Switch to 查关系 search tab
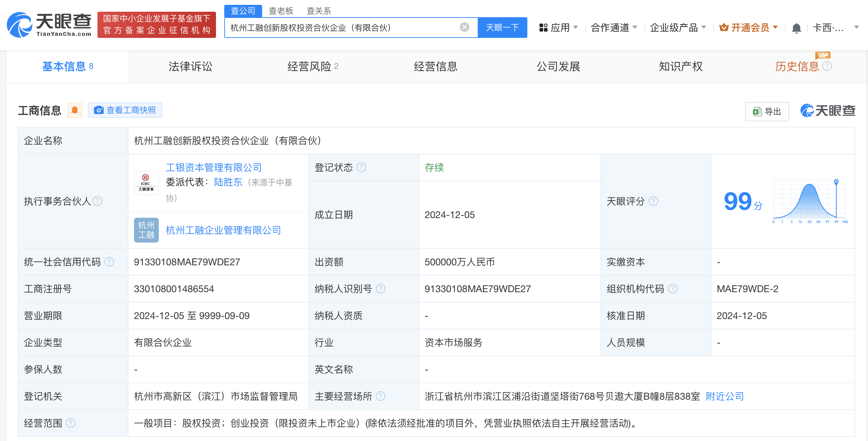This screenshot has width=868, height=441. [x=319, y=11]
